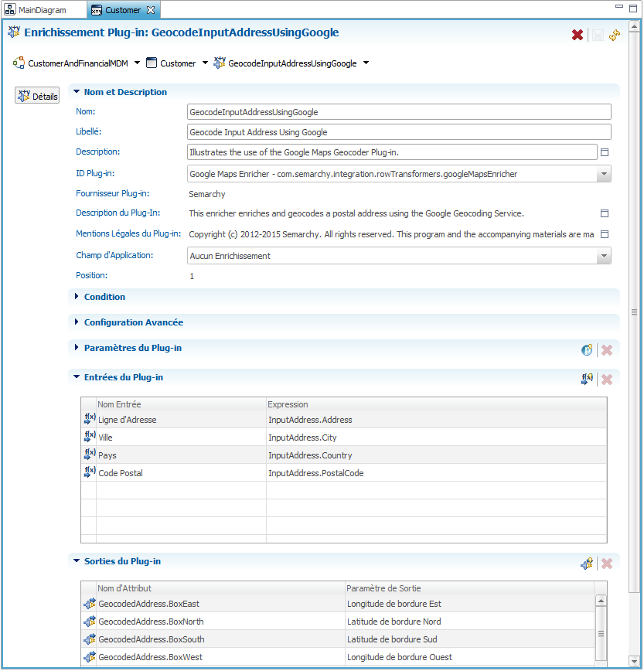This screenshot has height=671, width=644.
Task: Open dropdown arrow after CustomerAndFinancialMDM breadcrumb
Action: coord(137,63)
